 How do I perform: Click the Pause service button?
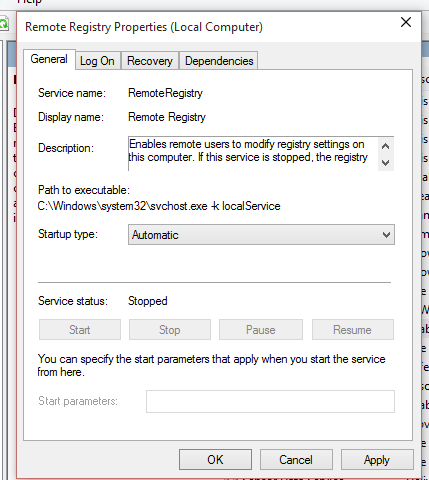click(x=261, y=330)
